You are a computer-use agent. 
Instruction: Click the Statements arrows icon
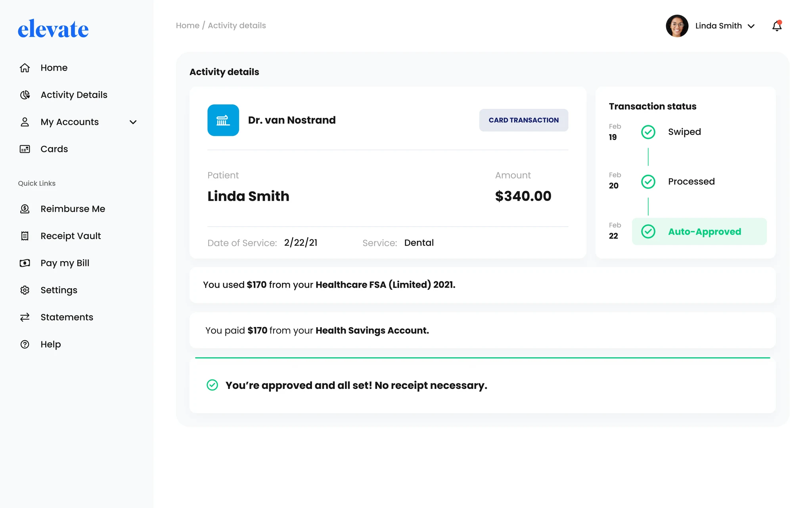coord(25,317)
